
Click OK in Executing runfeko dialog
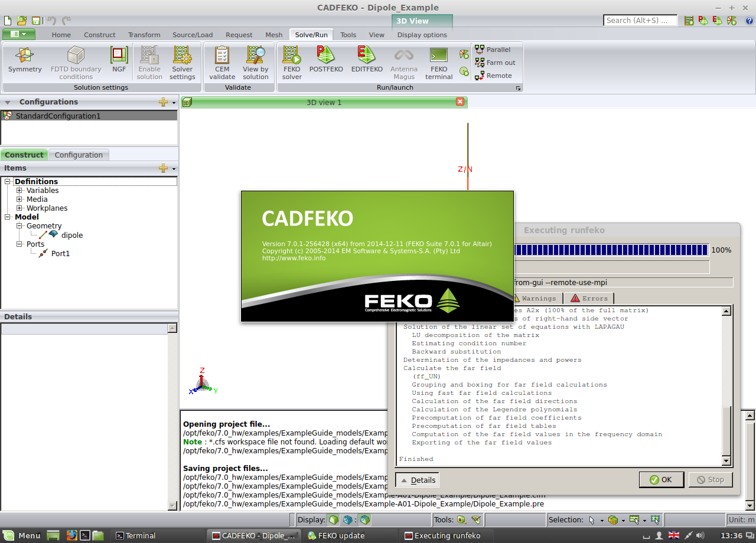pyautogui.click(x=661, y=480)
